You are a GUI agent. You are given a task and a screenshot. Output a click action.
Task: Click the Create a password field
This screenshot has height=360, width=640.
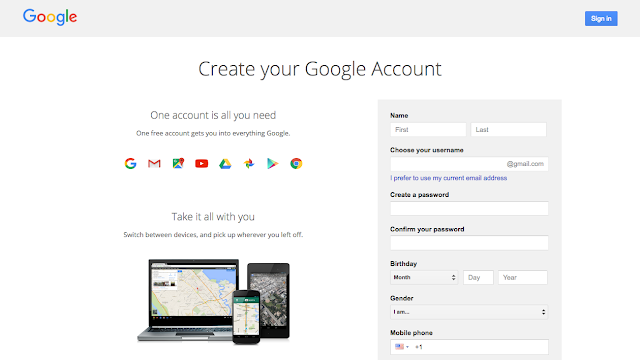tap(469, 209)
